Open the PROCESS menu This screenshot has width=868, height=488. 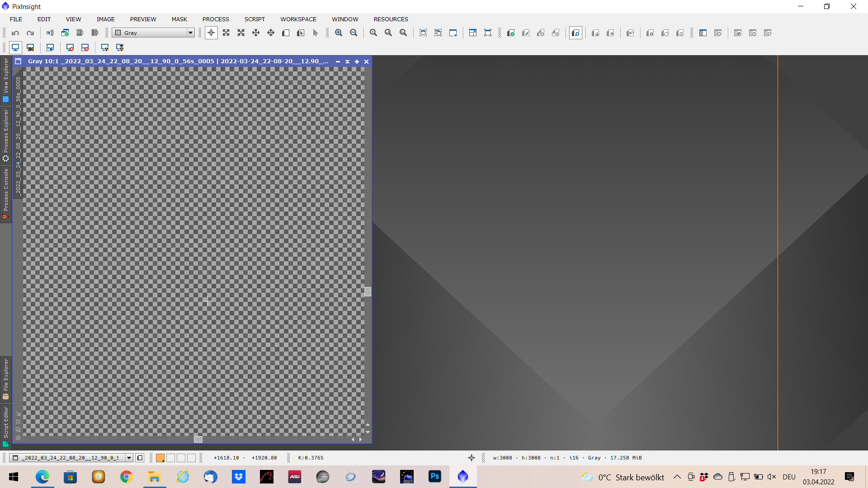[216, 19]
